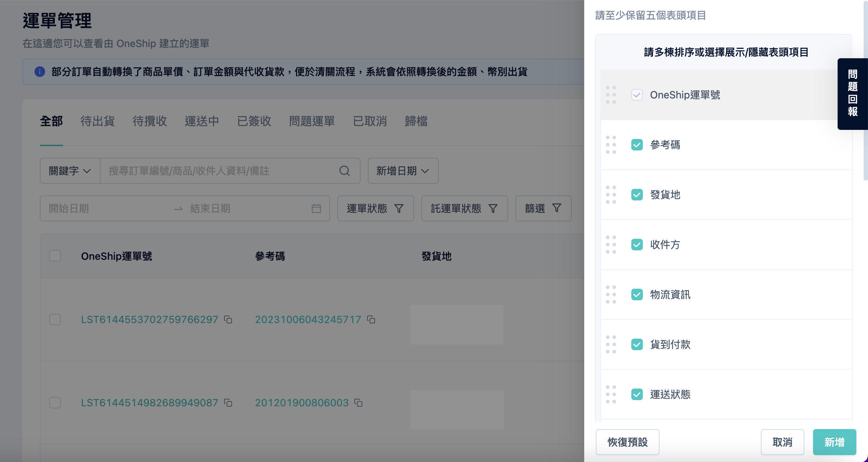Click drag handle beside 物流資訊
Image resolution: width=868 pixels, height=462 pixels.
(x=611, y=294)
